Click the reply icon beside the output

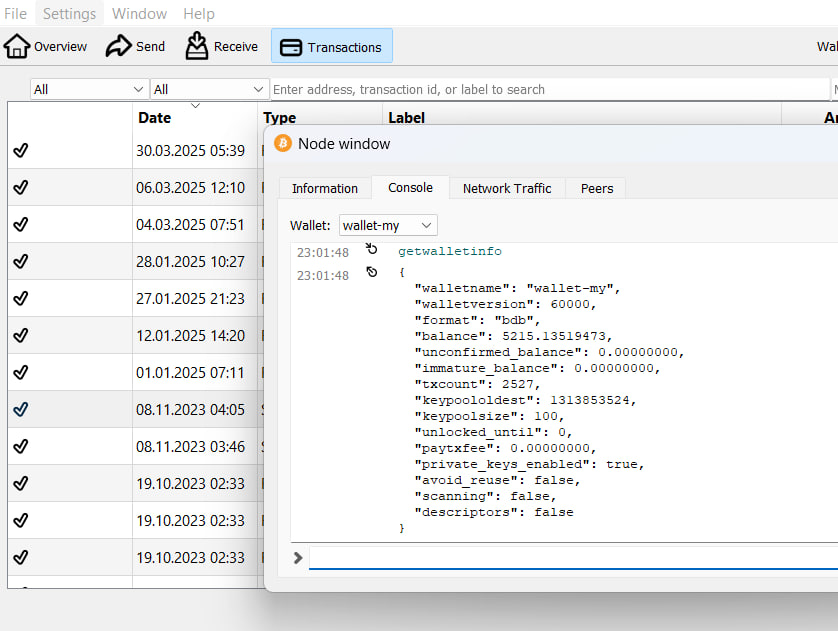(x=371, y=272)
